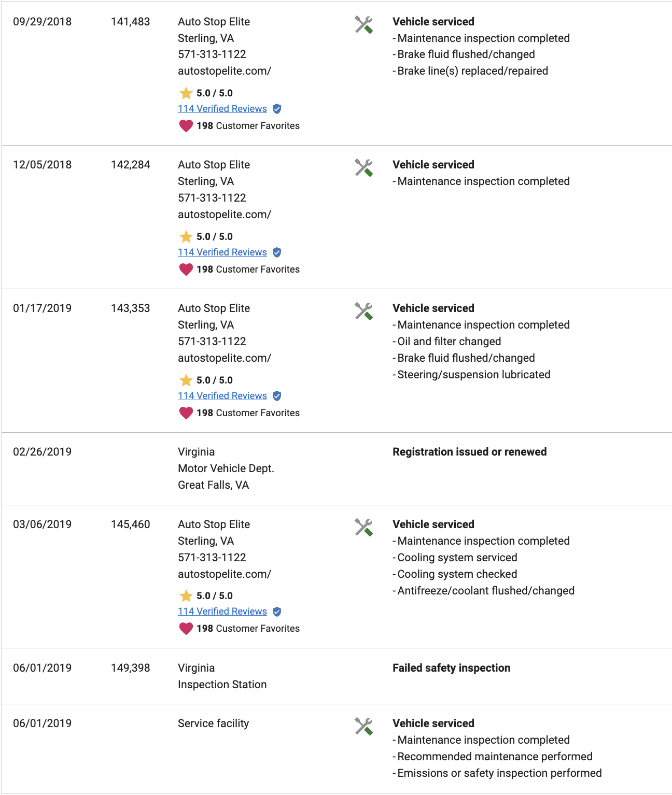This screenshot has width=672, height=795.
Task: Click the heart favorites icon in 01/17/2019 entry
Action: click(x=186, y=413)
